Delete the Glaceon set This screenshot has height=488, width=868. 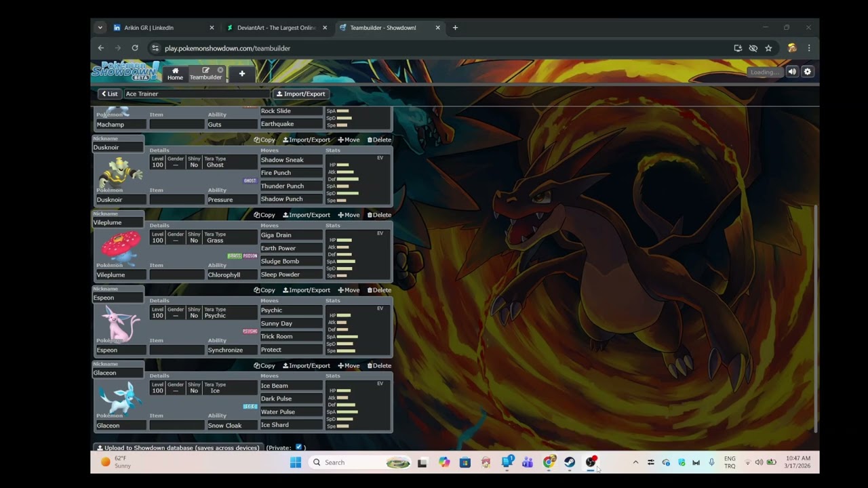tap(379, 365)
